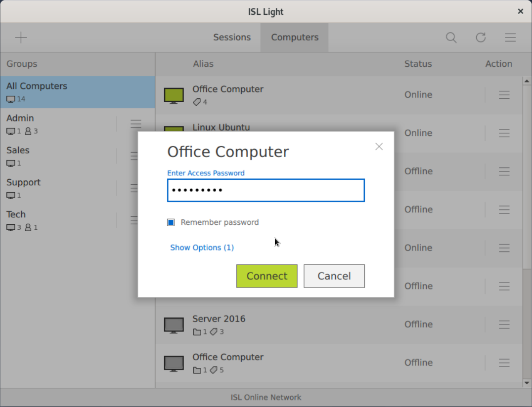
Task: Click the Enter Access Password field
Action: tap(266, 190)
